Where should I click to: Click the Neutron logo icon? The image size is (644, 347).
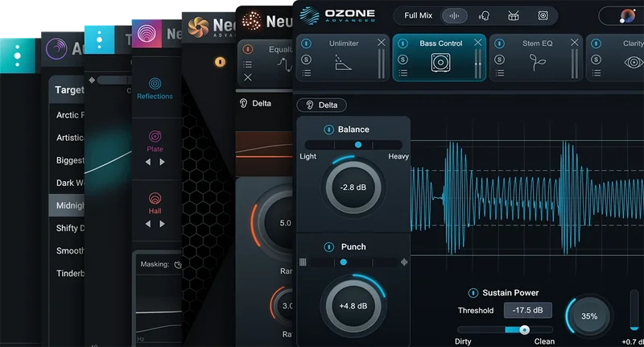coord(252,21)
